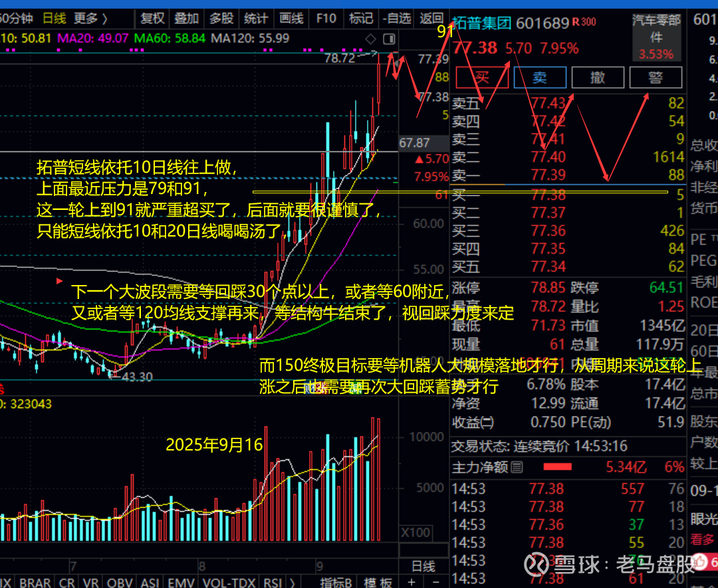This screenshot has width=718, height=588.
Task: Click the red 买 buy button
Action: [x=482, y=77]
